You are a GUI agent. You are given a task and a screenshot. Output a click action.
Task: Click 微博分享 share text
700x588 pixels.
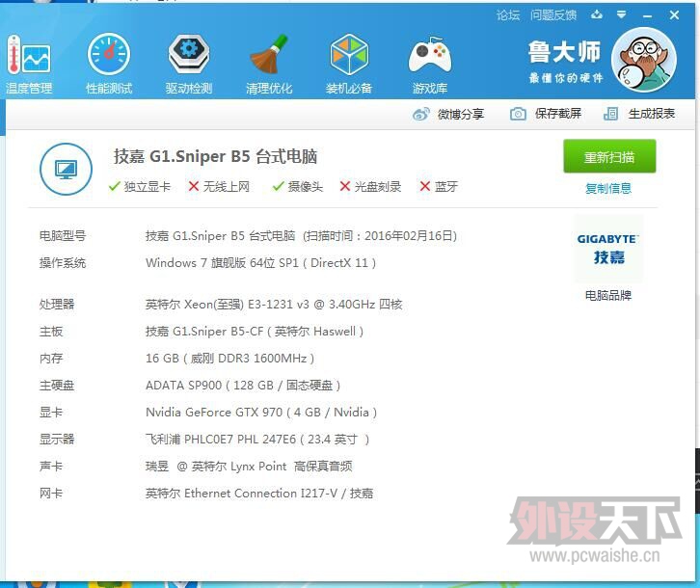(461, 115)
